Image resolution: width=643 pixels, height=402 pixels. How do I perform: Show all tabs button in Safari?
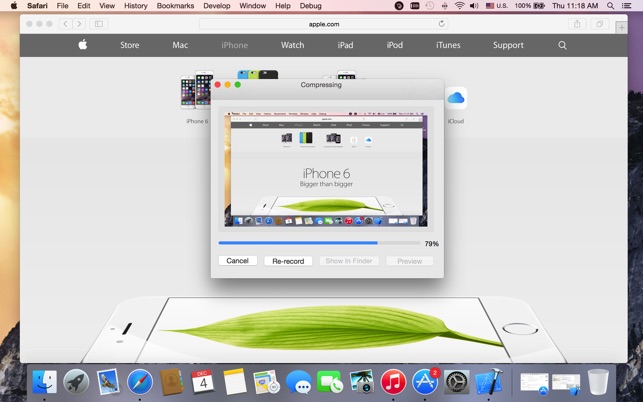pos(600,24)
